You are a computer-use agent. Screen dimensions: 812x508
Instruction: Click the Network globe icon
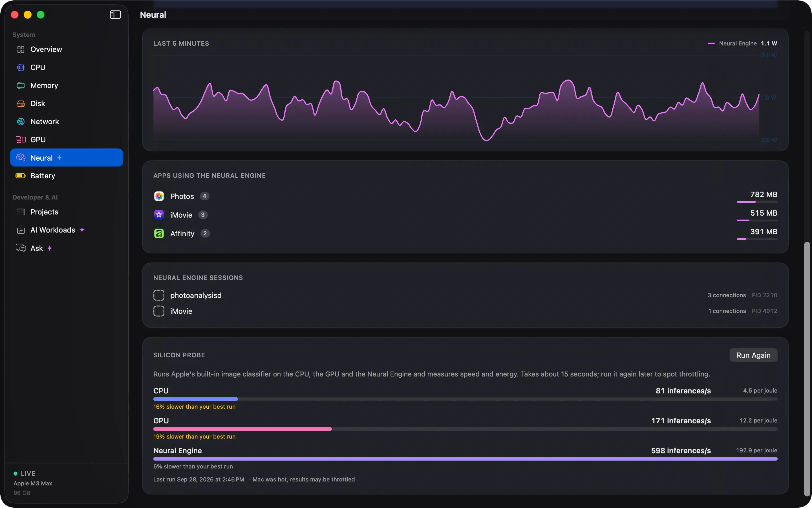click(21, 122)
